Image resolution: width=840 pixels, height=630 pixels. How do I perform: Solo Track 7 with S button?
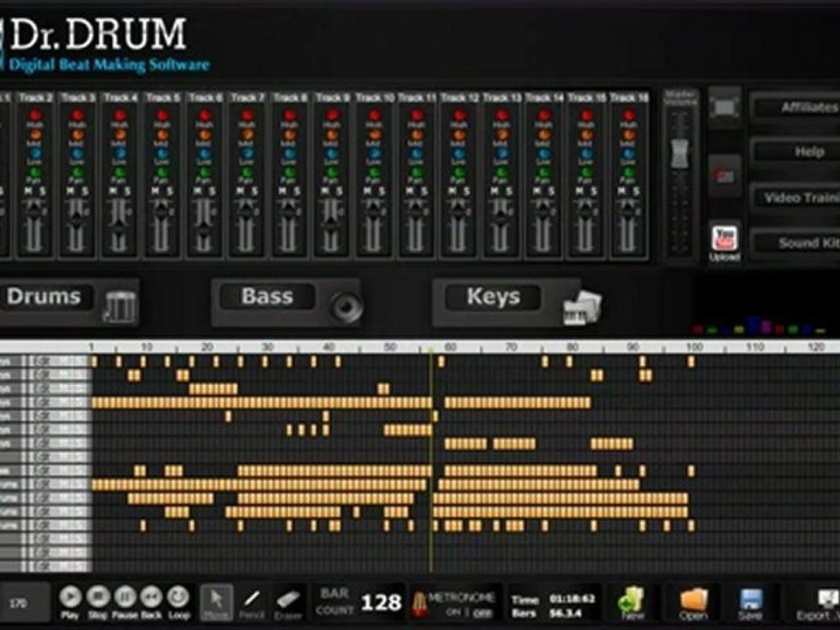pyautogui.click(x=254, y=192)
